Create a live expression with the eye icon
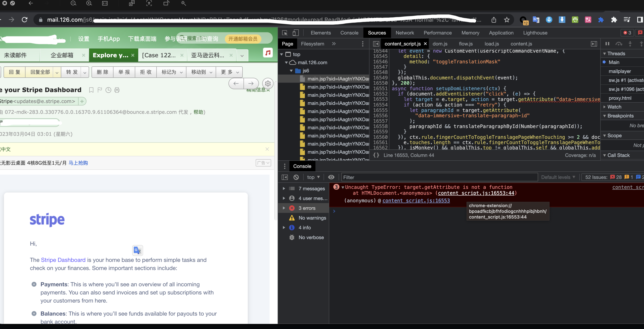The width and height of the screenshot is (644, 329). click(x=331, y=177)
